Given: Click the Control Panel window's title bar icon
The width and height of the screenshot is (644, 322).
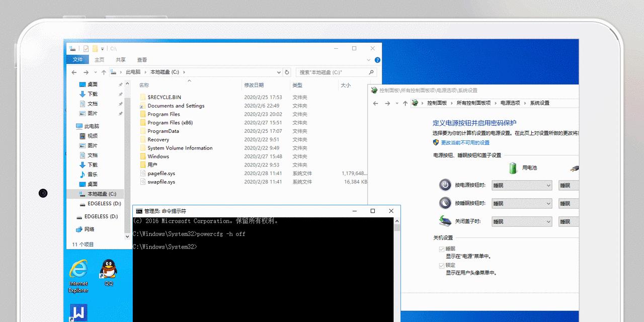Looking at the screenshot, I should pyautogui.click(x=374, y=91).
